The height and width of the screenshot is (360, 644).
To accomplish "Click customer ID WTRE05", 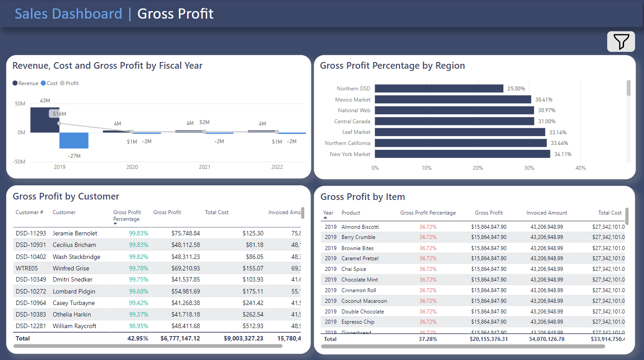I will (x=27, y=268).
